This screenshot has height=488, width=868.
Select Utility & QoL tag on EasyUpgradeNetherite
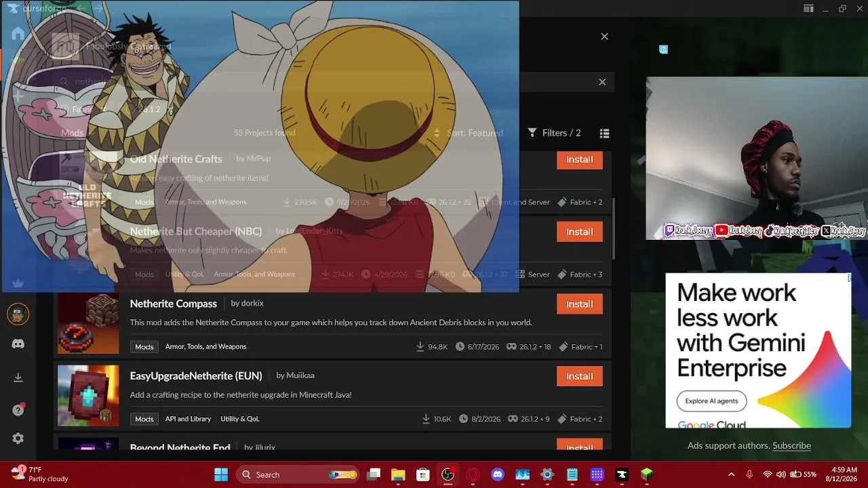pos(240,419)
